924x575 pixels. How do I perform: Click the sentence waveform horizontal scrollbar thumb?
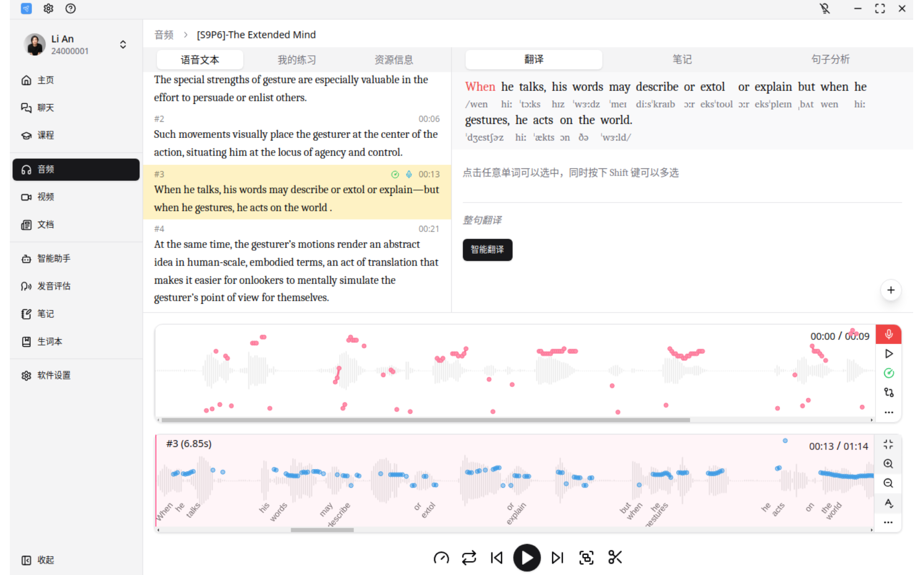click(x=322, y=530)
